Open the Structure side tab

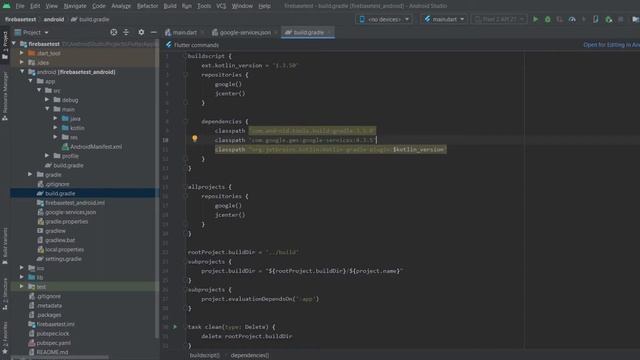(5, 294)
